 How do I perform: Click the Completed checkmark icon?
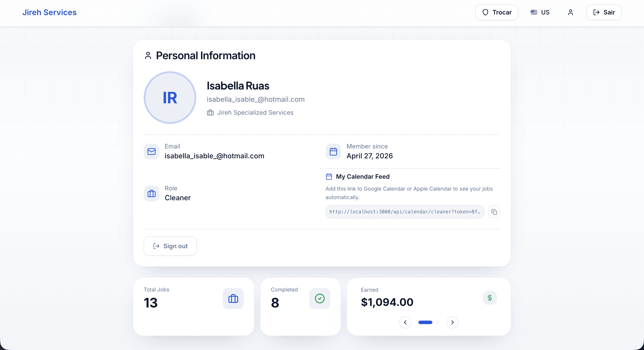point(320,298)
